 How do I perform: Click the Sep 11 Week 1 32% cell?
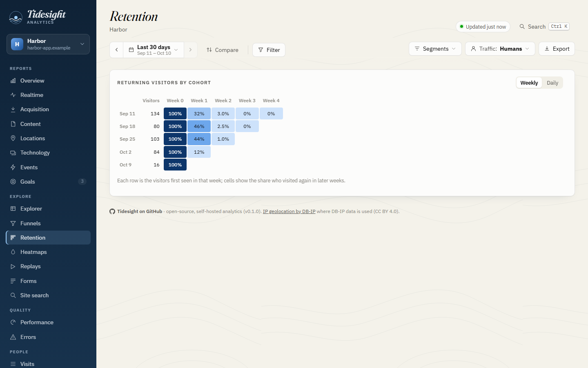pyautogui.click(x=199, y=114)
